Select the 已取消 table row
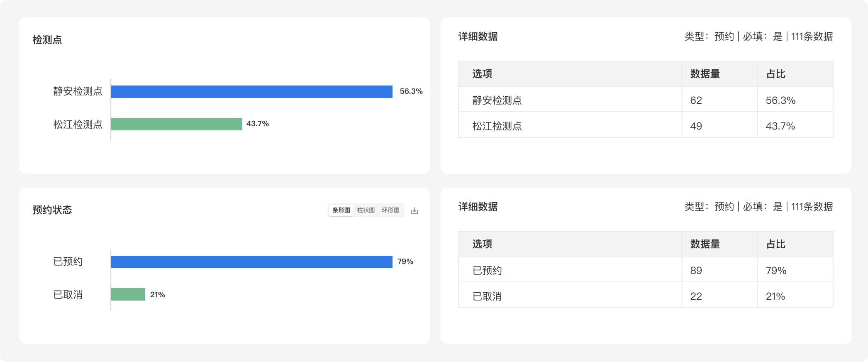The height and width of the screenshot is (362, 868). click(646, 295)
